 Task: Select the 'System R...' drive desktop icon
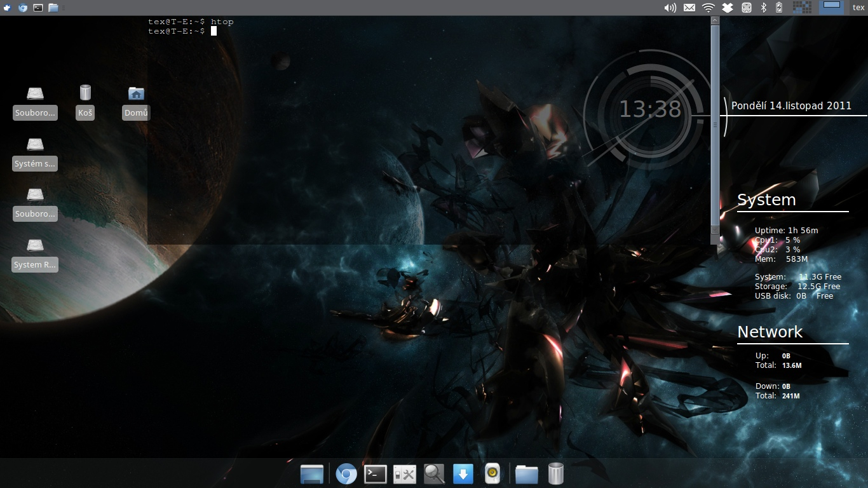[x=35, y=255]
